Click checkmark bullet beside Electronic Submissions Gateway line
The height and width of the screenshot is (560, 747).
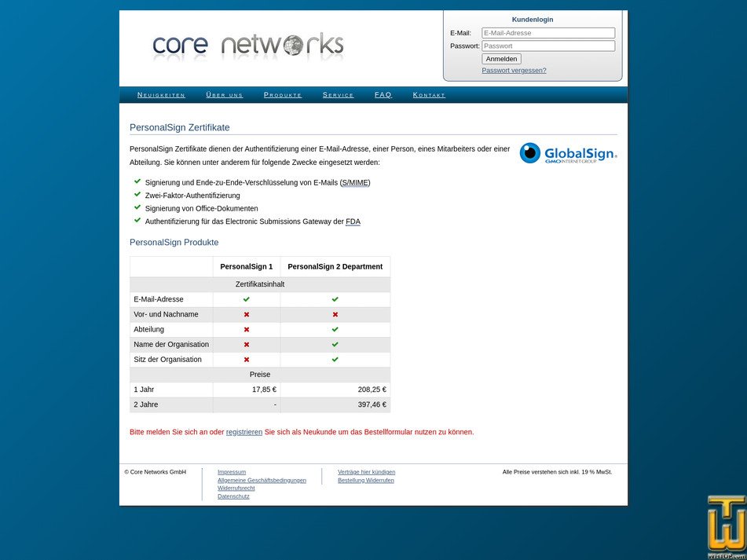click(137, 220)
